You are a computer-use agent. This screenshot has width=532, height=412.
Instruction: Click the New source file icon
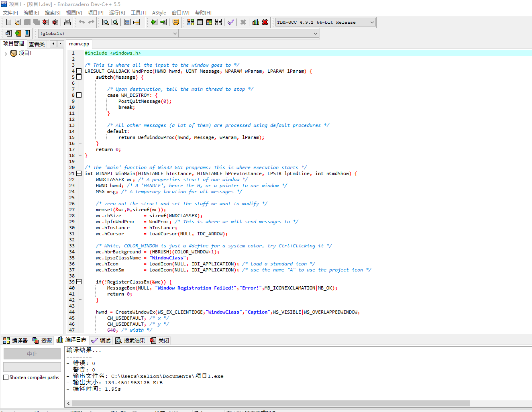pos(8,22)
